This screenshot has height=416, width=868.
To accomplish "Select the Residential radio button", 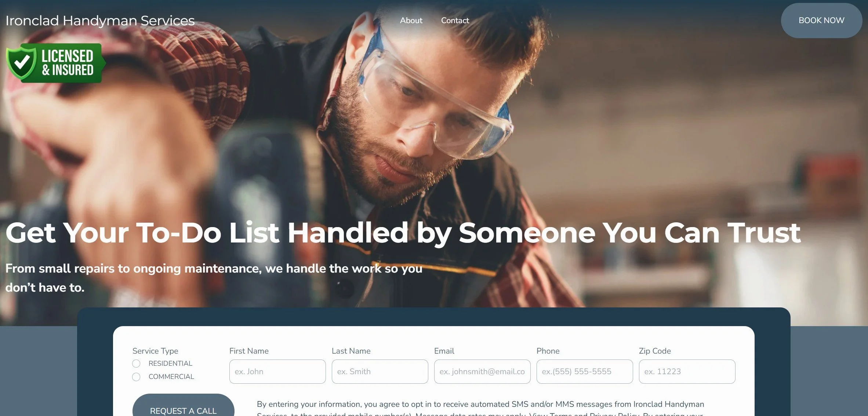I will coord(136,364).
